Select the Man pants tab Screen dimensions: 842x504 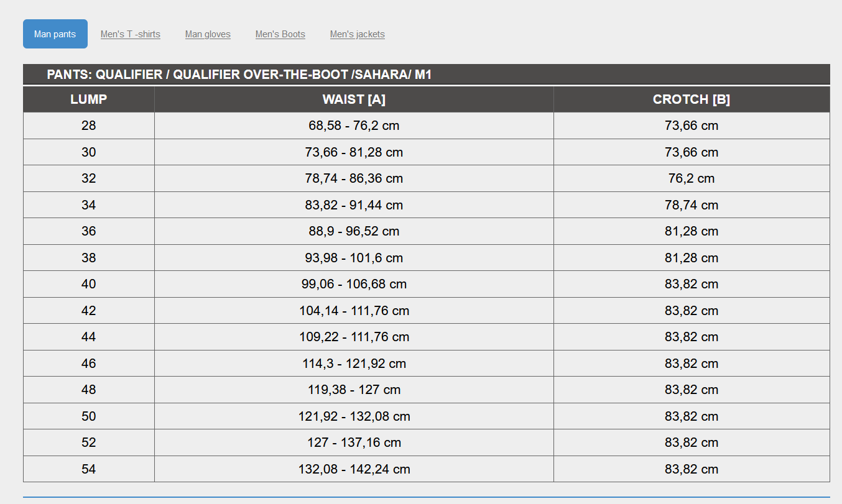(55, 34)
